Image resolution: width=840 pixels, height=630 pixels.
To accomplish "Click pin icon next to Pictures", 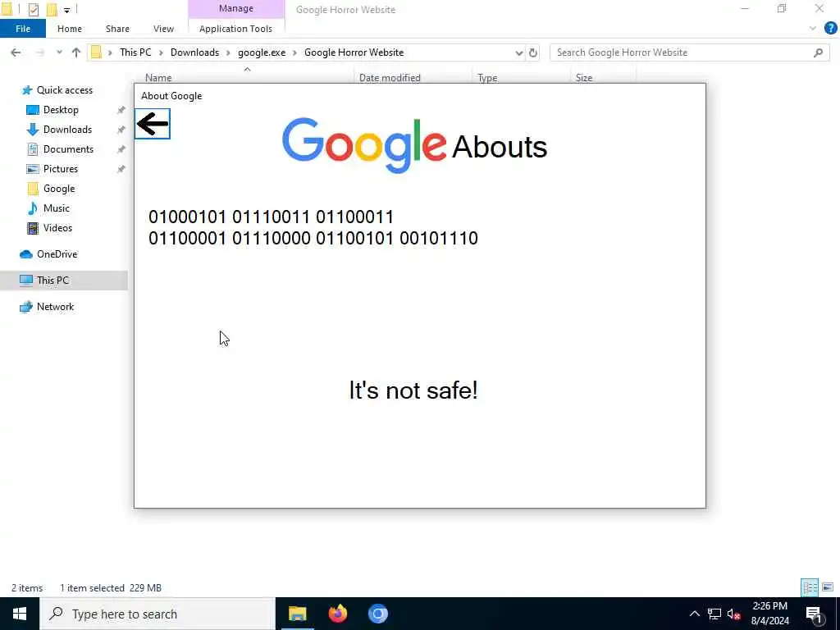I will click(121, 169).
